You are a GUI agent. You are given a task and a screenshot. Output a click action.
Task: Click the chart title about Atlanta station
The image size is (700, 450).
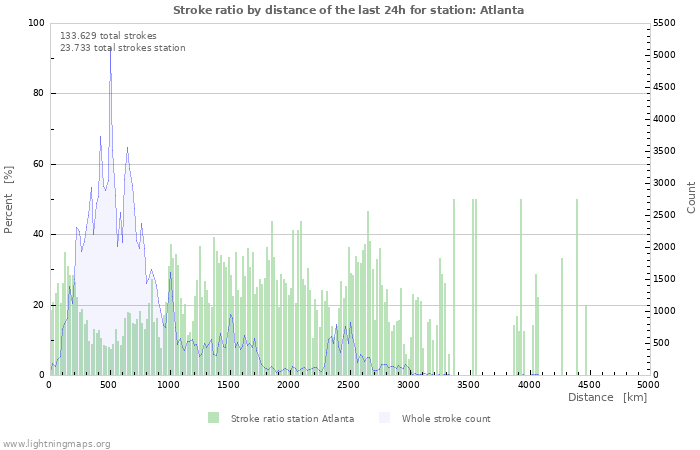pos(348,10)
